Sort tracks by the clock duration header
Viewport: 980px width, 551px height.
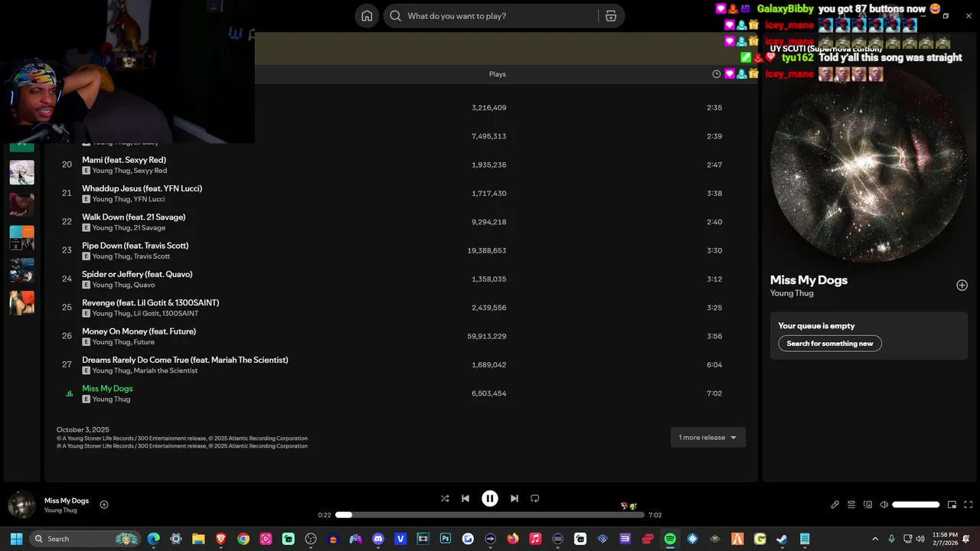tap(717, 74)
